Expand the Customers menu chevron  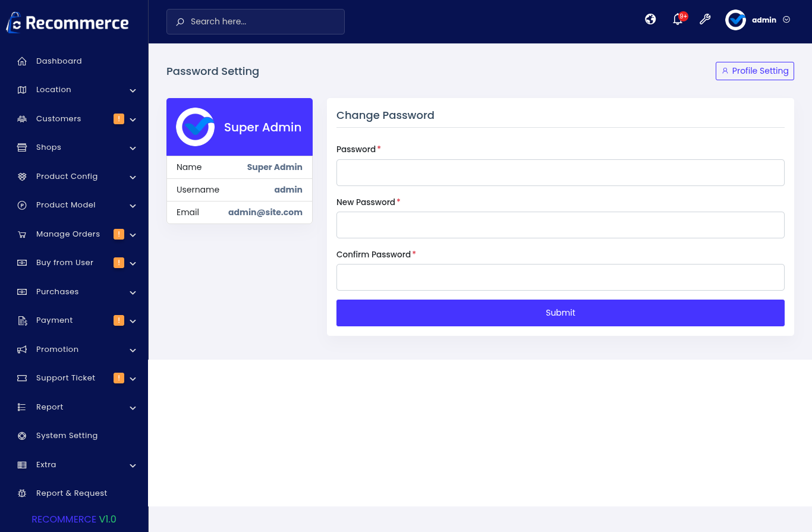point(133,119)
